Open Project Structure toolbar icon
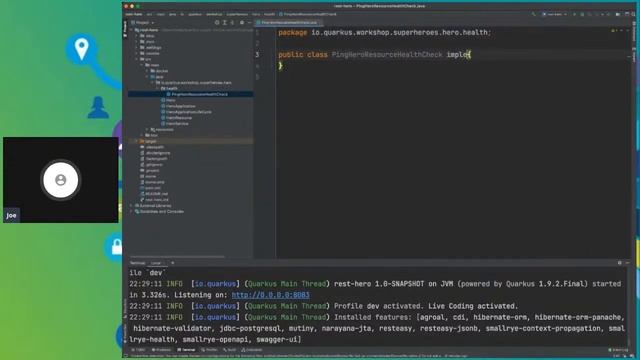 click(x=618, y=14)
